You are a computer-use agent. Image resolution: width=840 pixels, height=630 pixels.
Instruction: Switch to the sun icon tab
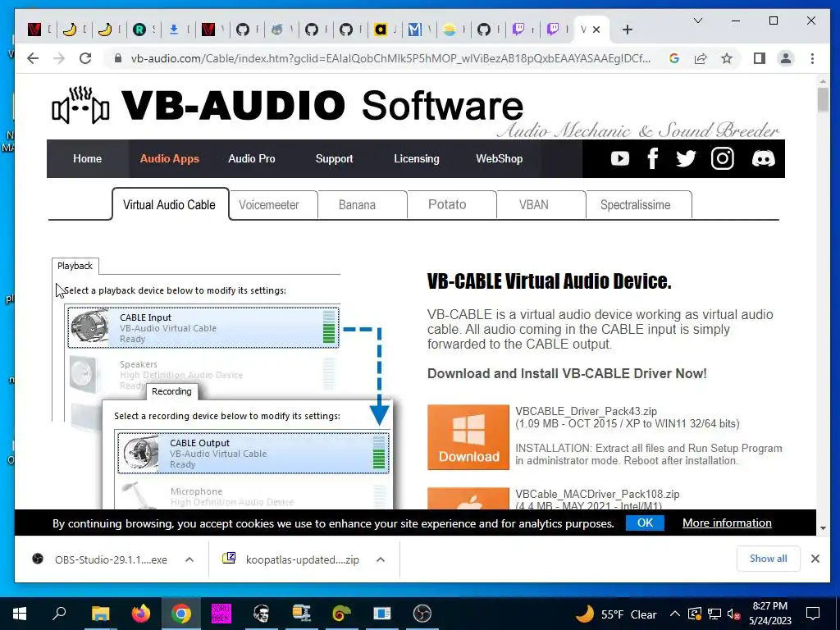(x=450, y=30)
